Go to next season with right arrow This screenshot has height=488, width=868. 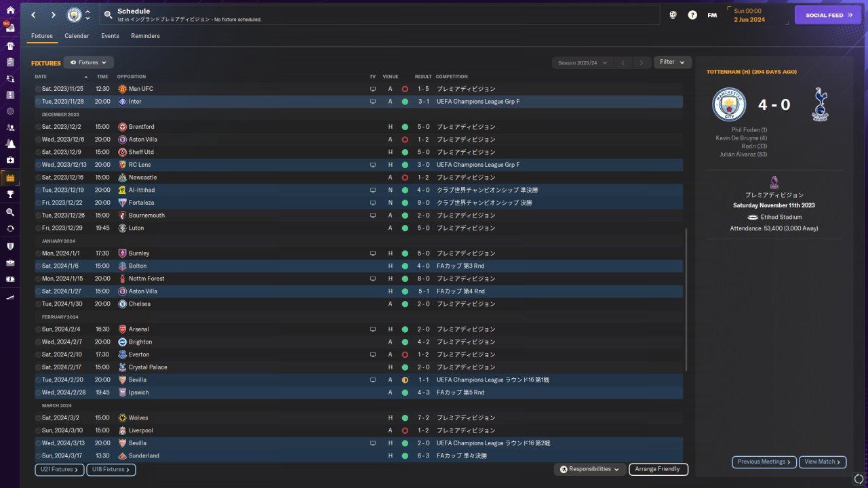pos(642,63)
